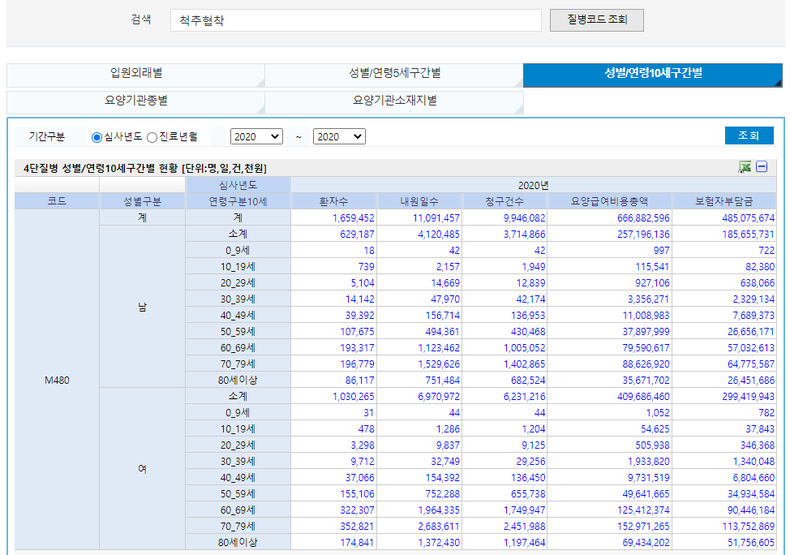This screenshot has height=555, width=790.
Task: Click the 2020년 year header
Action: click(533, 185)
